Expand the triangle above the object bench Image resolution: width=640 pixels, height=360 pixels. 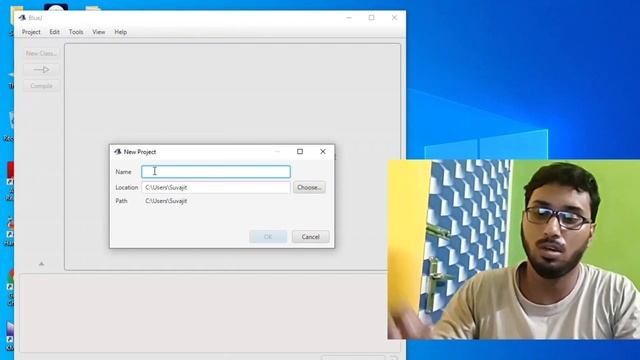click(41, 264)
